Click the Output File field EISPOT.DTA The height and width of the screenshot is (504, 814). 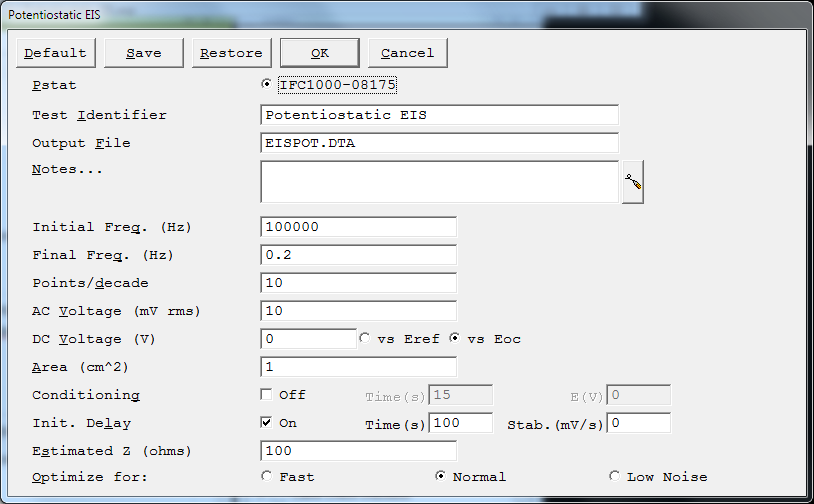point(439,143)
